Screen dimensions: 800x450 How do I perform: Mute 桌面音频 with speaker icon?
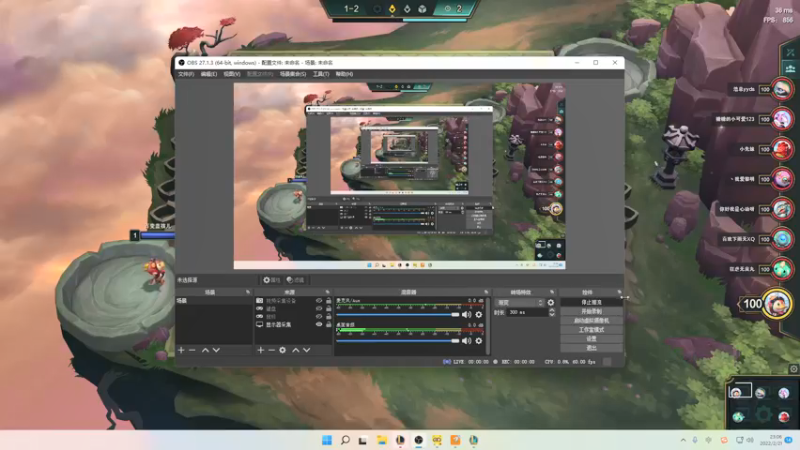click(x=466, y=340)
